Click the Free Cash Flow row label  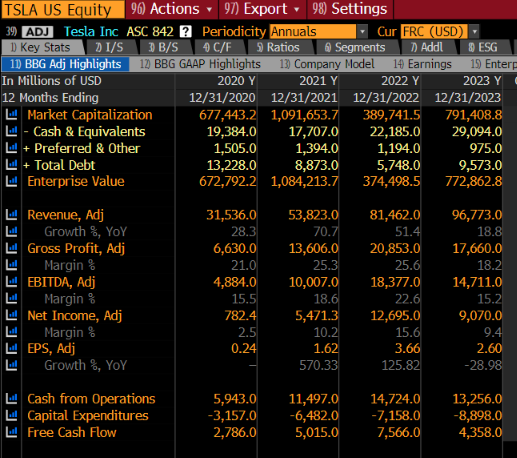tap(72, 432)
